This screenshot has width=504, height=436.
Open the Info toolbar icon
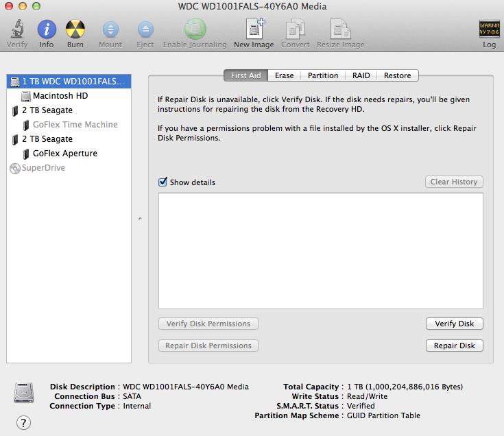tap(47, 29)
